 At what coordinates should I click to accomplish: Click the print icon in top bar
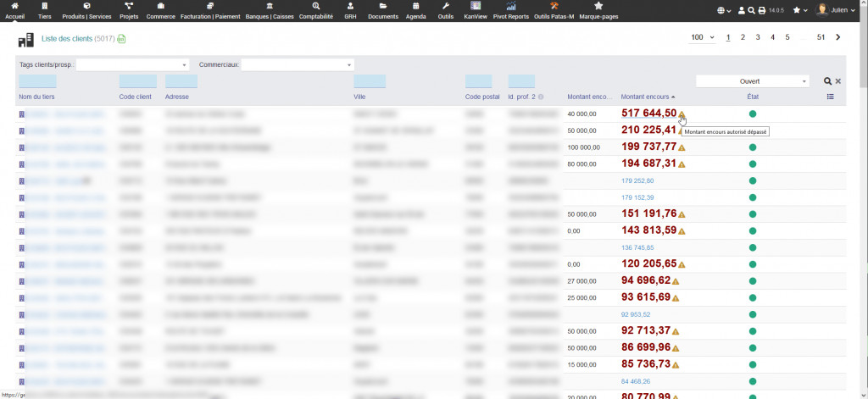762,10
